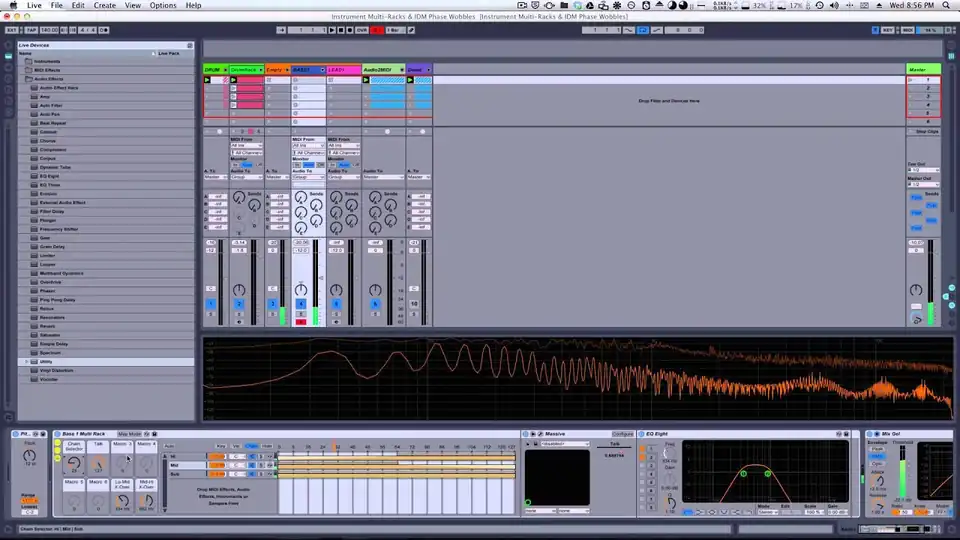Click the headphone cue icon on Master
Viewport: 960px width, 540px height.
(917, 319)
